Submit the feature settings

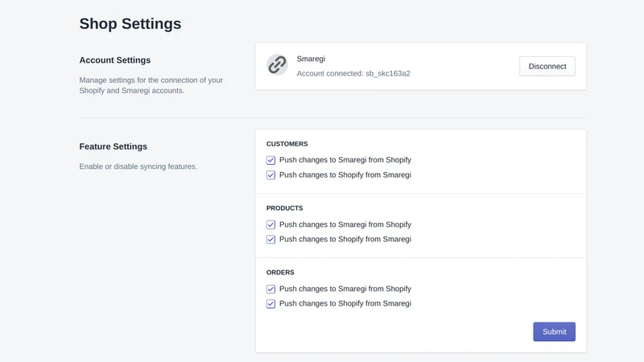554,331
